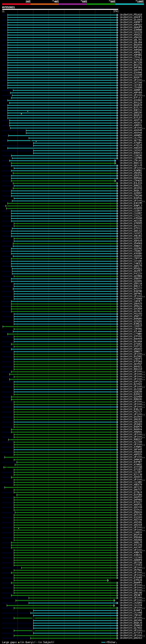The width and height of the screenshot is (146, 644).
Task: Open hit UniRef100_Q677B0
Action: (x=131, y=140)
